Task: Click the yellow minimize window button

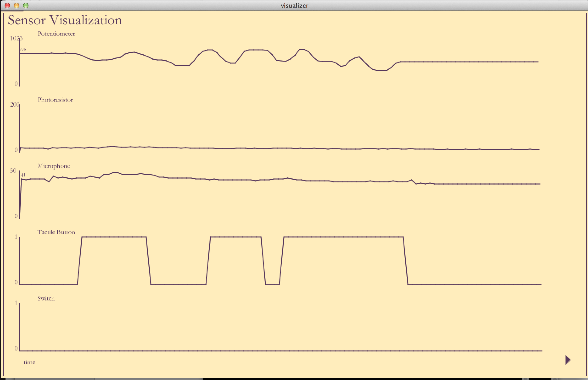Action: 17,6
